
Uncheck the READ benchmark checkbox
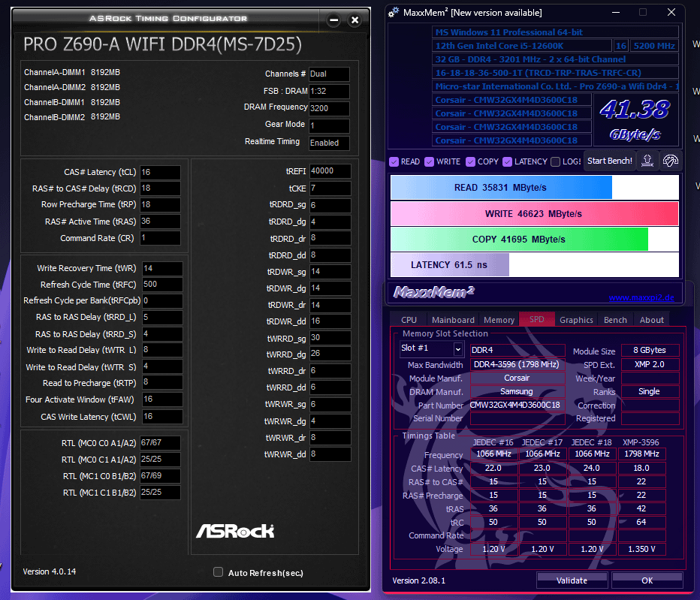tap(394, 161)
